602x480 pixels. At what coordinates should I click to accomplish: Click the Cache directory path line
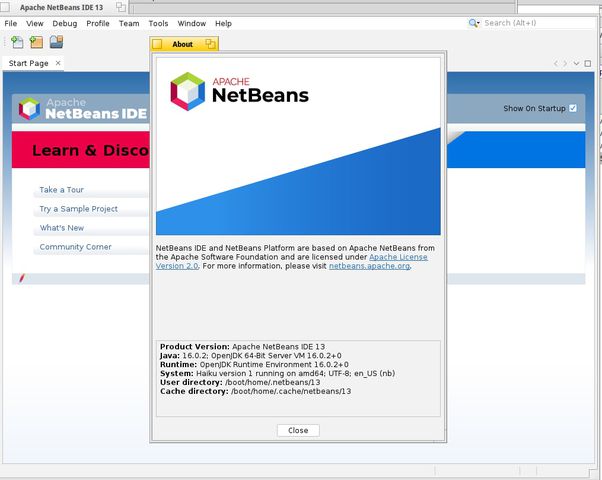point(255,391)
